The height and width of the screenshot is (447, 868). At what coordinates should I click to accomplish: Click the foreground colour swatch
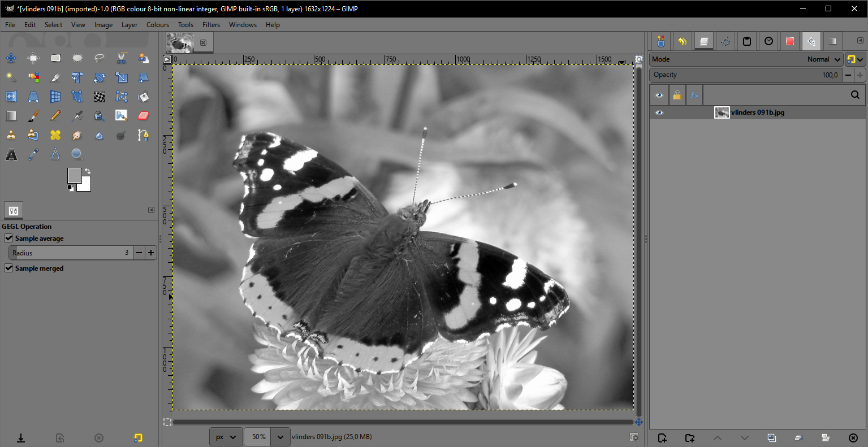click(74, 176)
